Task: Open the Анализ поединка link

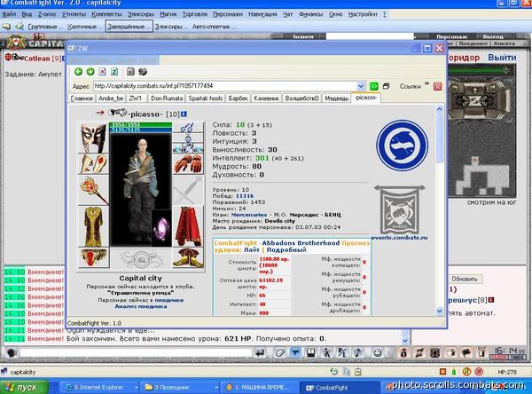Action: pos(141,306)
